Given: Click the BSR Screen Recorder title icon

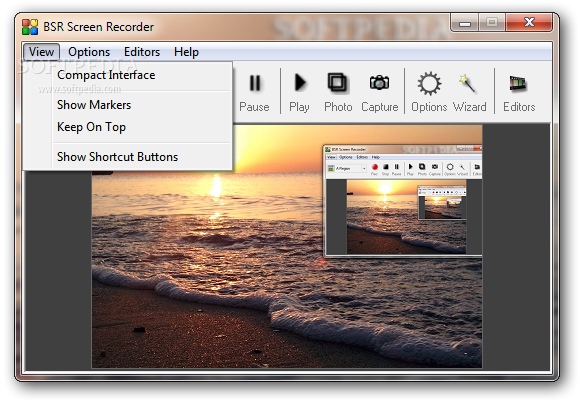Looking at the screenshot, I should (x=30, y=27).
